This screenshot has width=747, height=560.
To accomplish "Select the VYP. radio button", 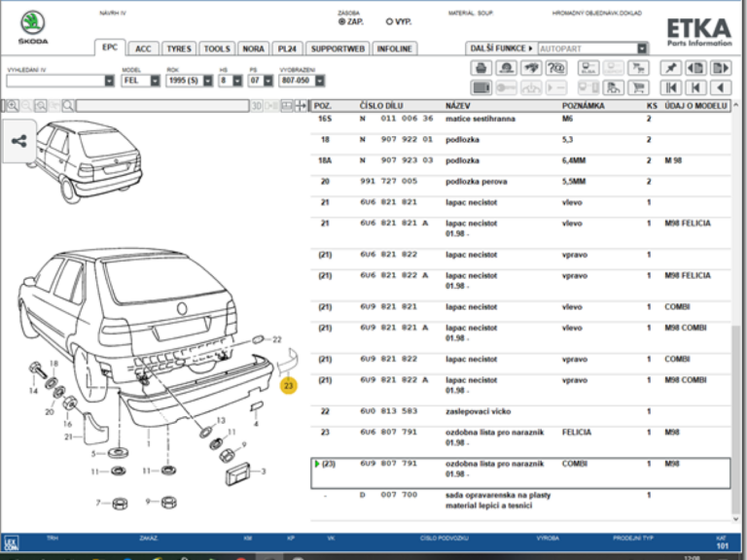I will pyautogui.click(x=390, y=20).
